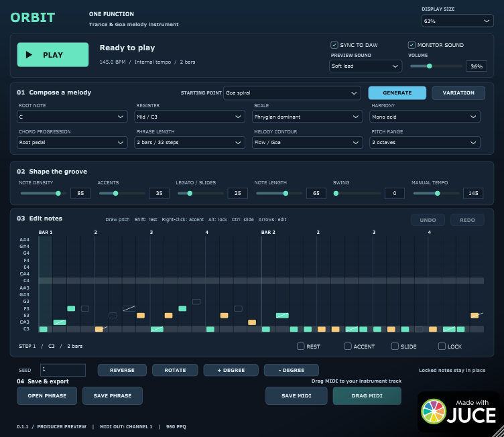Click the Note Density slider handle

(x=58, y=193)
